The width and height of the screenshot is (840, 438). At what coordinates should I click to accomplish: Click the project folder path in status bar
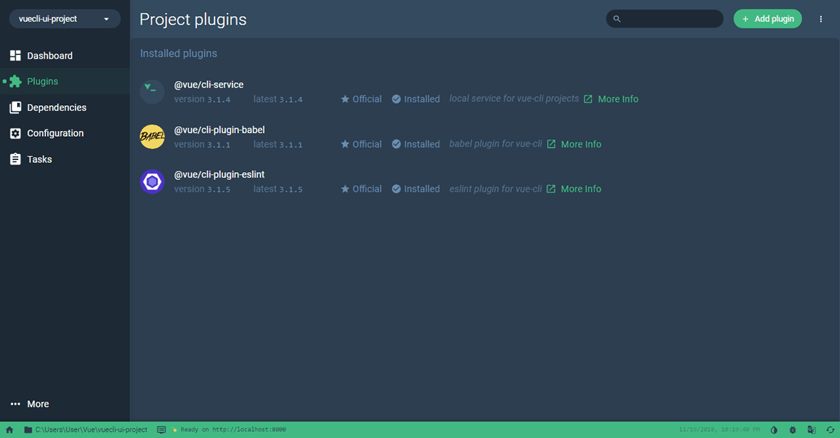point(91,429)
